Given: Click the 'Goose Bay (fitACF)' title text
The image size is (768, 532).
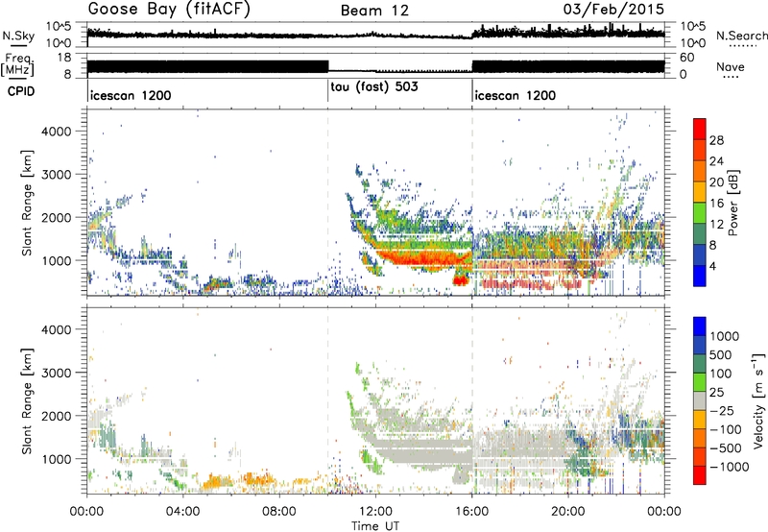Looking at the screenshot, I should point(169,10).
